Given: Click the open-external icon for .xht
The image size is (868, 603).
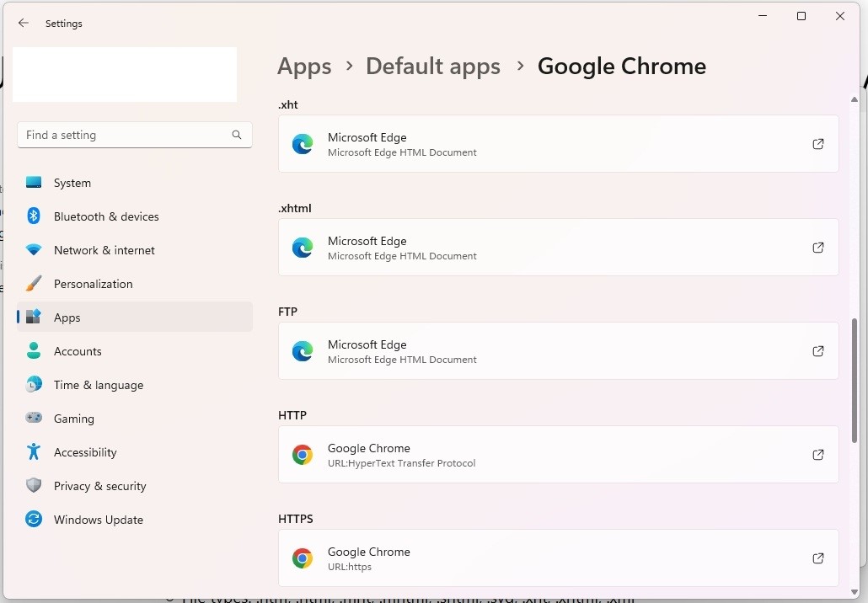Looking at the screenshot, I should pos(817,144).
